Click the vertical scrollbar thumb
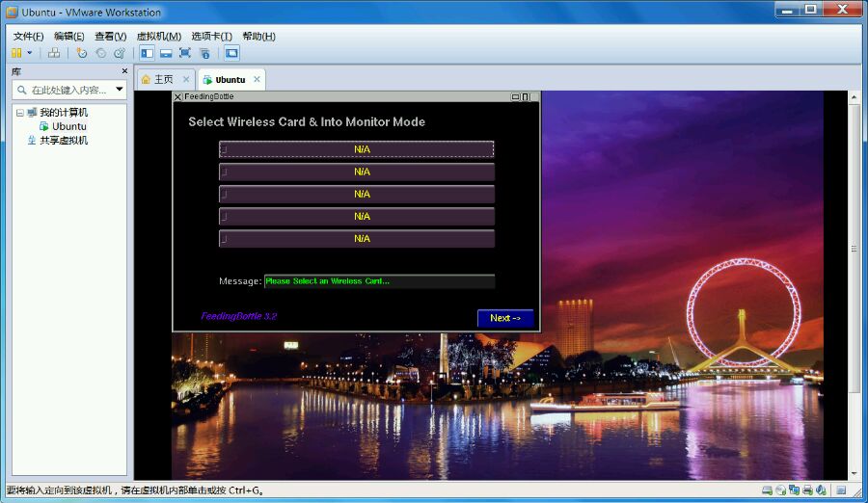The image size is (868, 503). click(854, 249)
